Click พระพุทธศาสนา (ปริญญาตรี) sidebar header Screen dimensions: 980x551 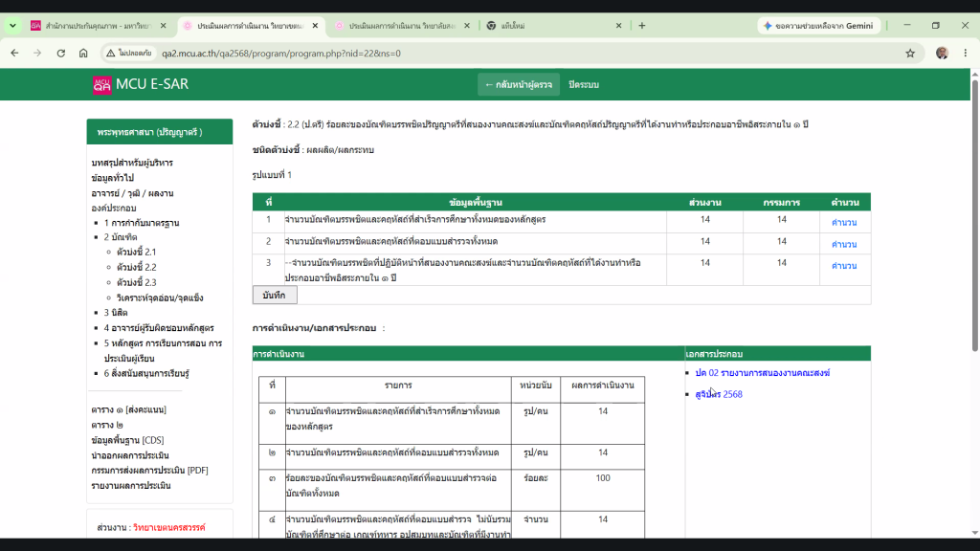[160, 132]
